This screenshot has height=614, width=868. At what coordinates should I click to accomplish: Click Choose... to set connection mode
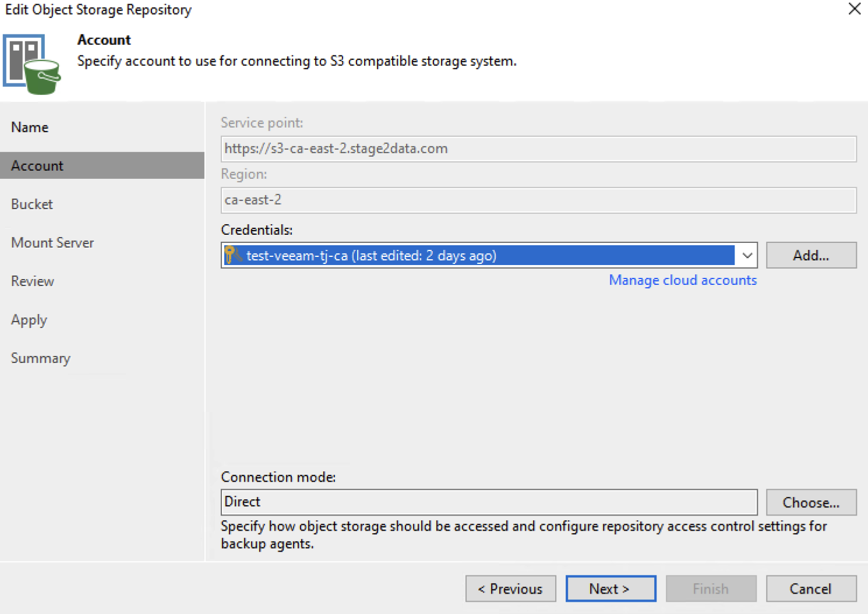point(810,502)
